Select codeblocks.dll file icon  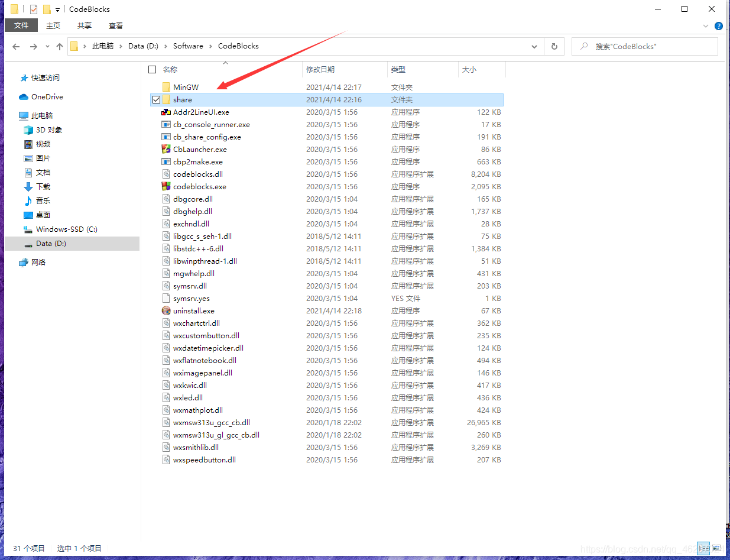(166, 174)
